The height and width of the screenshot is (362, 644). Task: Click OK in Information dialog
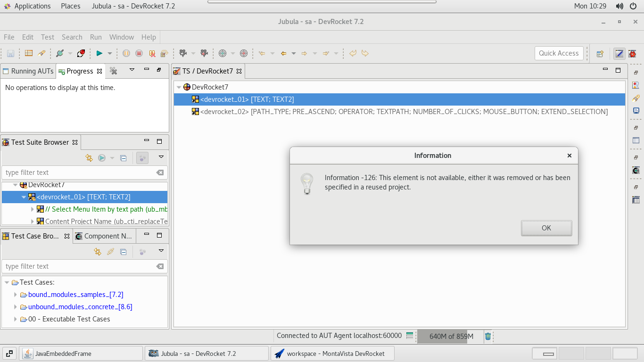[546, 228]
